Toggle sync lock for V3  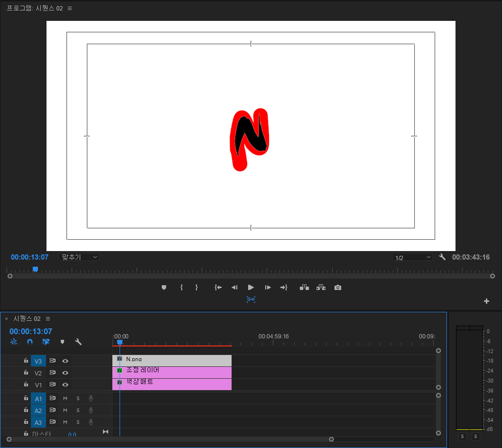[53, 361]
